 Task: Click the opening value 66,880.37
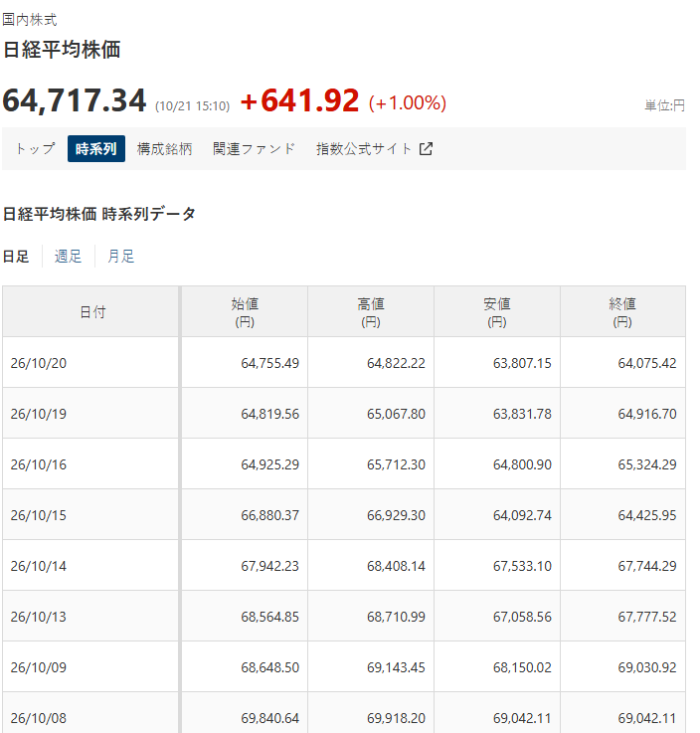270,515
